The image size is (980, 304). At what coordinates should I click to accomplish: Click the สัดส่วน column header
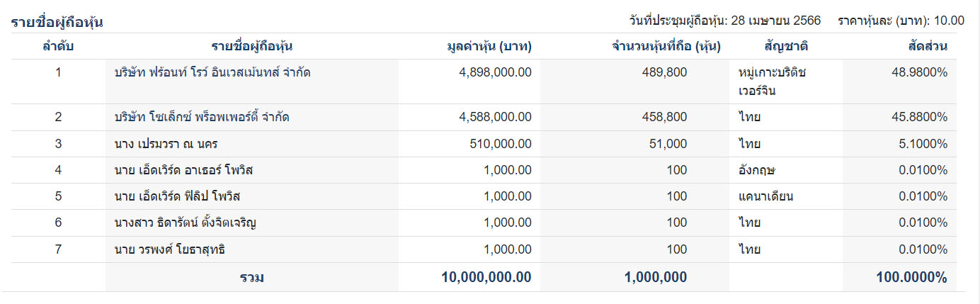tap(927, 47)
